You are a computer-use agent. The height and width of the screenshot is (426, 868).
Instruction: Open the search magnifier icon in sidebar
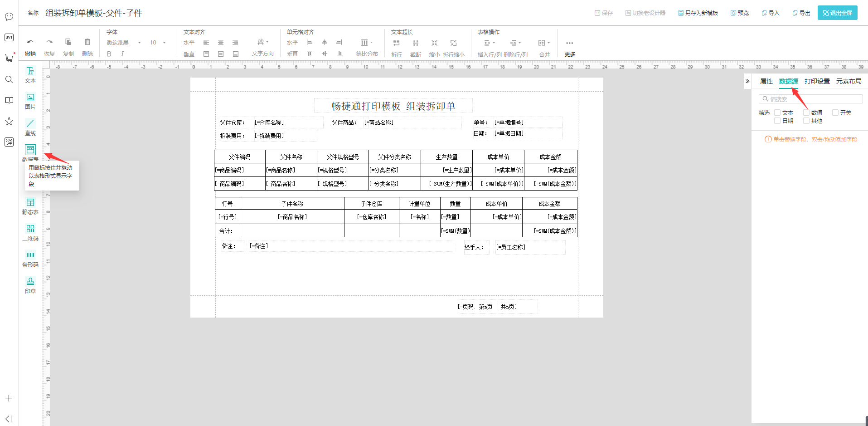9,79
